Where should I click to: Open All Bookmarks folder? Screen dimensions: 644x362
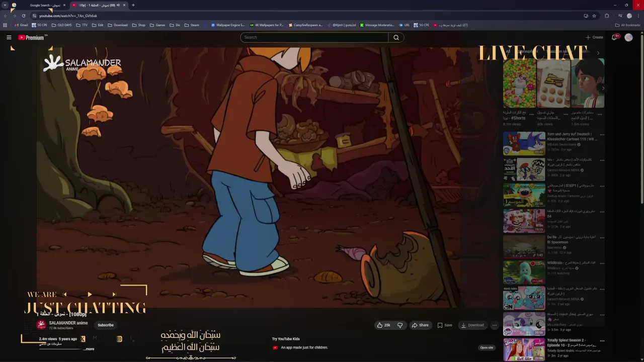(x=628, y=25)
